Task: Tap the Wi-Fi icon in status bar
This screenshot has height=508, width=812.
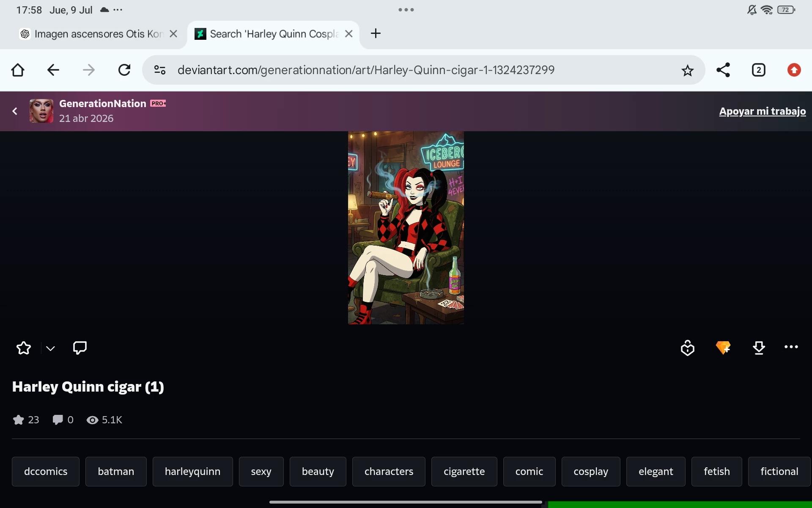Action: tap(767, 10)
